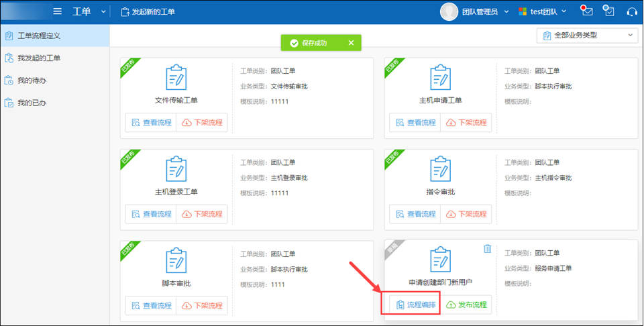
Task: Click the 指令审批 clipboard icon
Action: pyautogui.click(x=440, y=169)
